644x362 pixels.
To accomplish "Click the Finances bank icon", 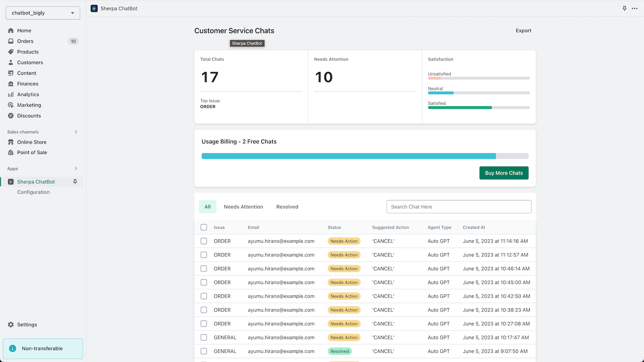I will [x=11, y=84].
